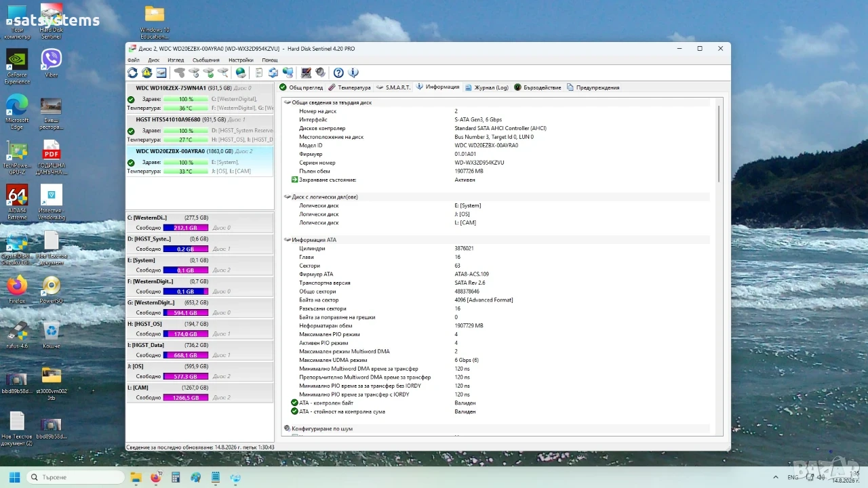The image size is (868, 488).
Task: Click the Захранване състояние row
Action: (x=501, y=180)
